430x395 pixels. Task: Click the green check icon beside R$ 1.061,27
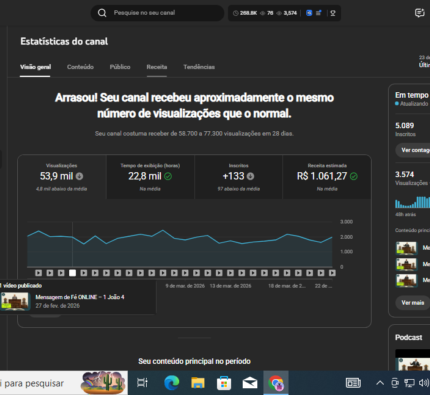pyautogui.click(x=354, y=176)
